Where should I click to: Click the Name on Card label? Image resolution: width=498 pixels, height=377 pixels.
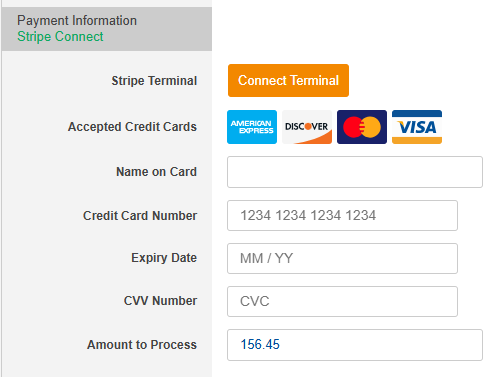156,172
